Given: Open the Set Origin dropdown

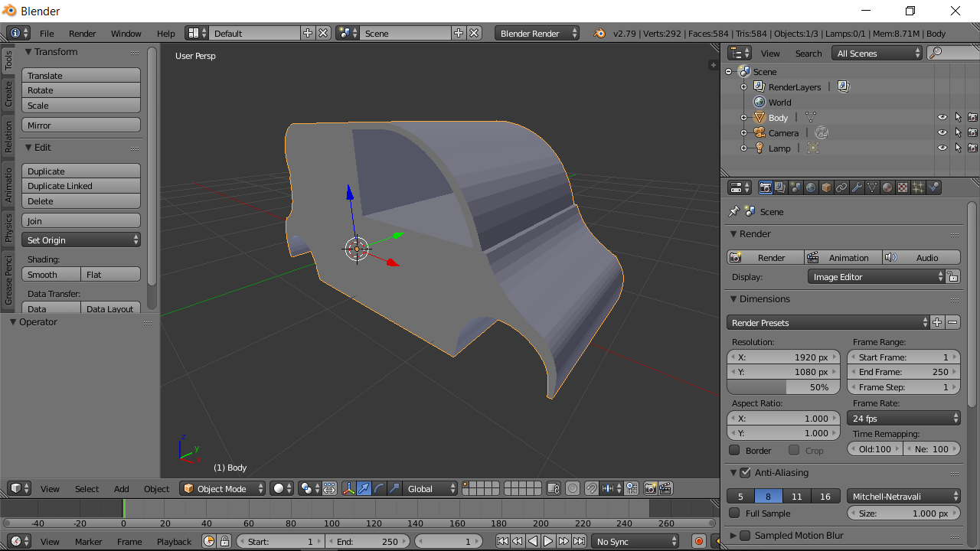Looking at the screenshot, I should click(x=81, y=240).
